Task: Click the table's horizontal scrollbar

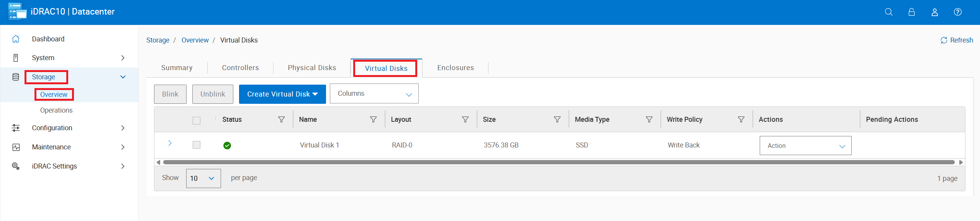Action: point(559,162)
